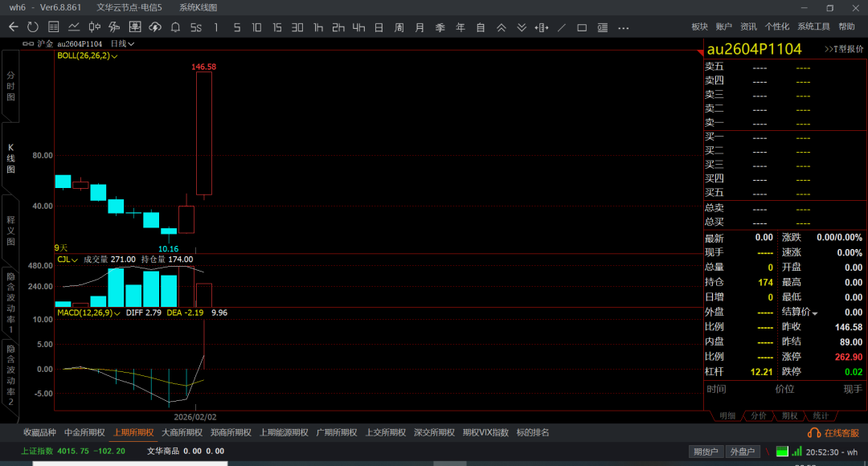This screenshot has height=466, width=868.
Task: Switch to 释义图 side tab
Action: pyautogui.click(x=10, y=231)
